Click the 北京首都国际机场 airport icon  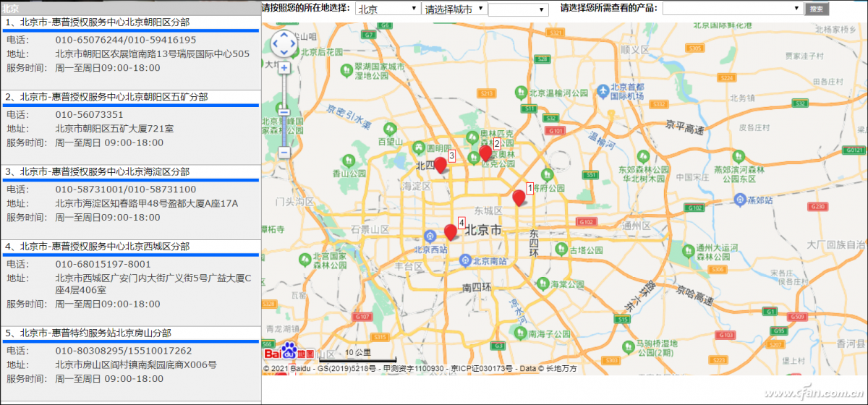tap(603, 90)
